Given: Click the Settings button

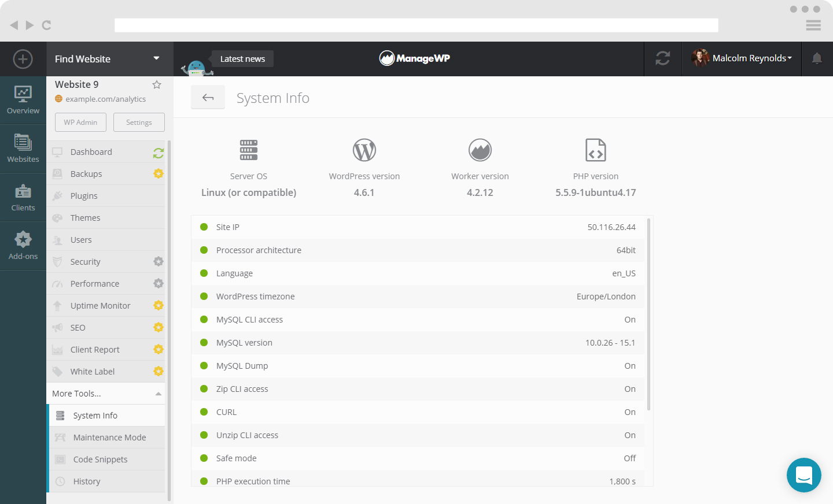Looking at the screenshot, I should (x=139, y=122).
